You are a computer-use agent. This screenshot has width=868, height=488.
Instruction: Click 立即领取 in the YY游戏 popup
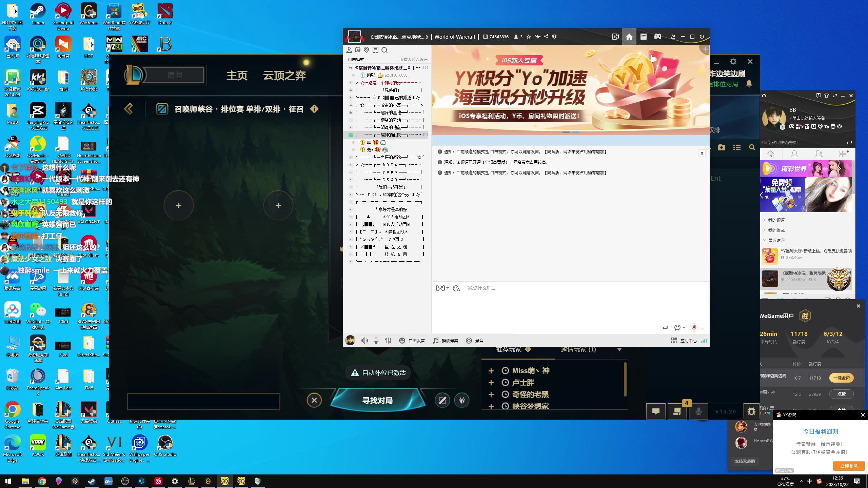pyautogui.click(x=849, y=466)
